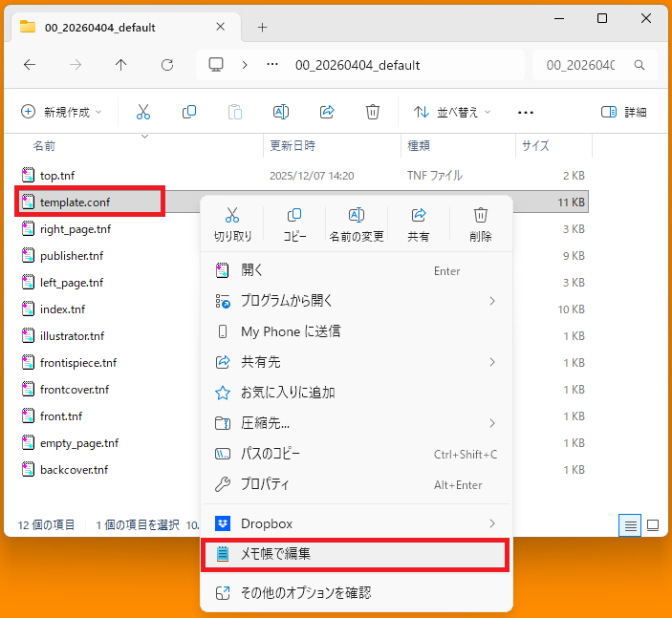This screenshot has width=672, height=618.
Task: Go up one folder level
Action: [120, 65]
